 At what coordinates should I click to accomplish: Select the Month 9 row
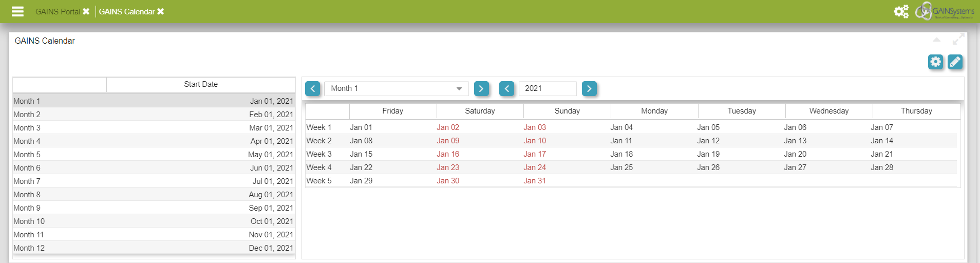154,208
